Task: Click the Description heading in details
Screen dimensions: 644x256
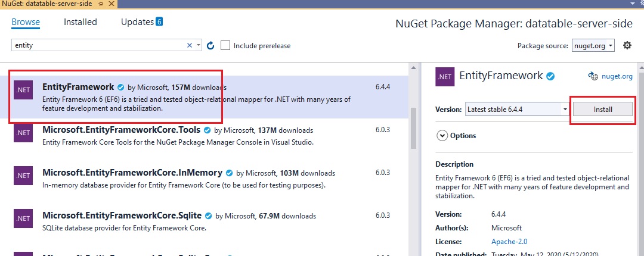Action: click(x=454, y=164)
